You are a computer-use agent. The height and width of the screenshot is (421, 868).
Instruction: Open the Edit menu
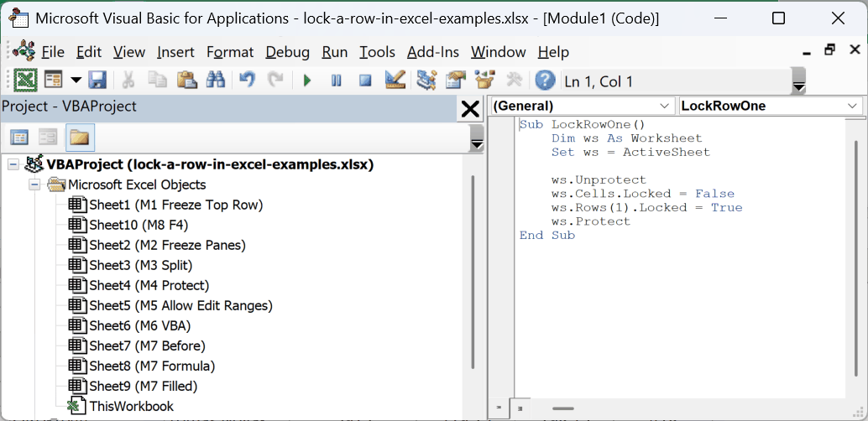pyautogui.click(x=89, y=52)
